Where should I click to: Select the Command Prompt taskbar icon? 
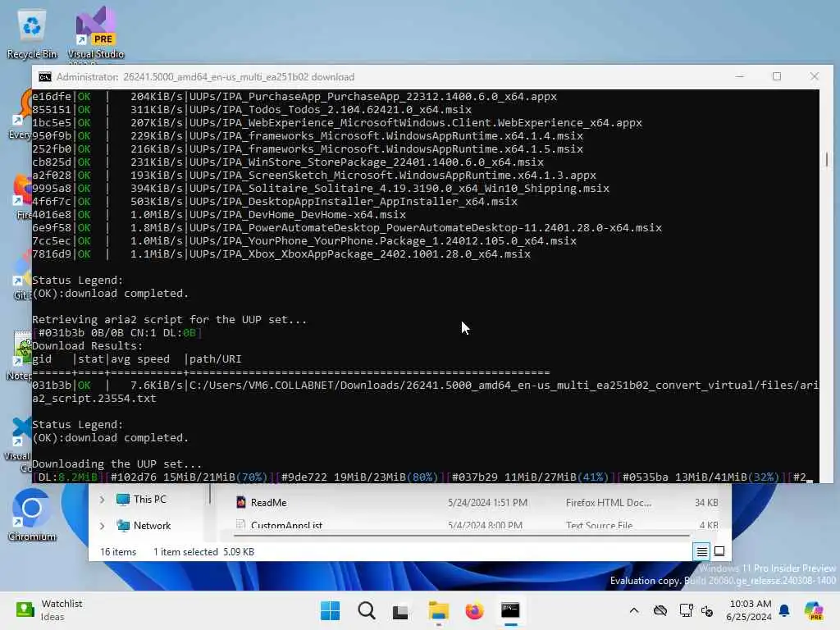click(510, 610)
